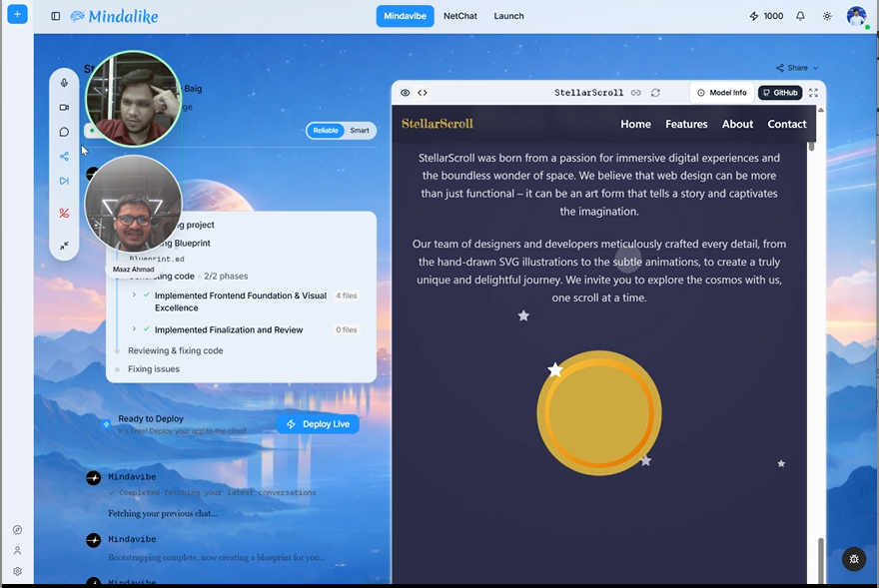The height and width of the screenshot is (588, 879).
Task: Click the 0 files badge
Action: pyautogui.click(x=347, y=329)
